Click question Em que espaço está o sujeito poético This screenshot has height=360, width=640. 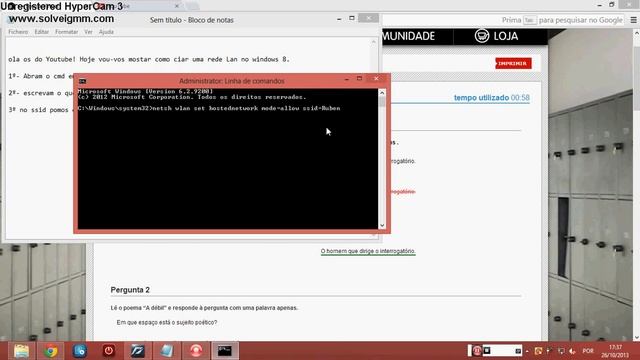pos(167,322)
